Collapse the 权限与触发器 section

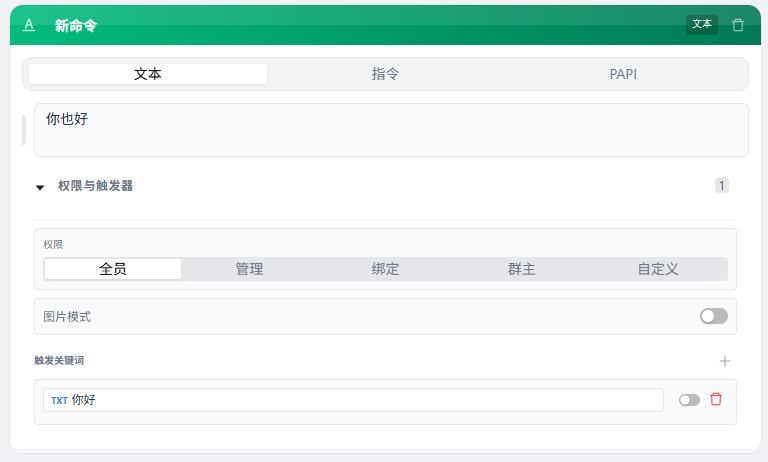click(40, 186)
